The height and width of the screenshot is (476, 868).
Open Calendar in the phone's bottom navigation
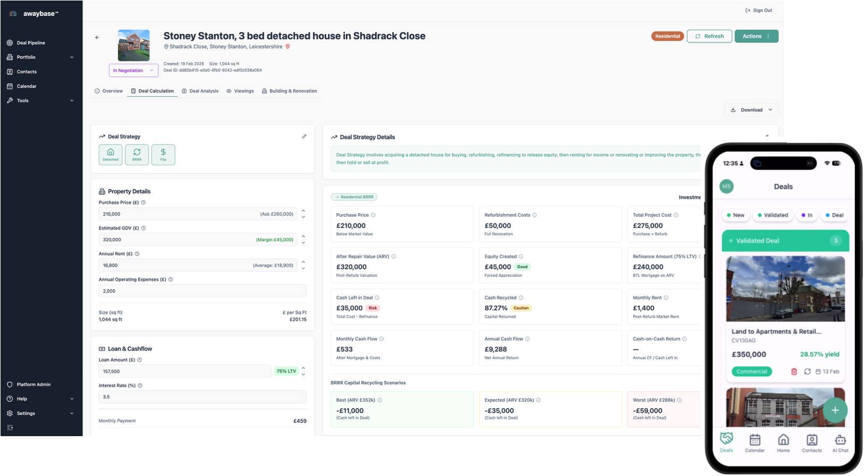pyautogui.click(x=755, y=443)
